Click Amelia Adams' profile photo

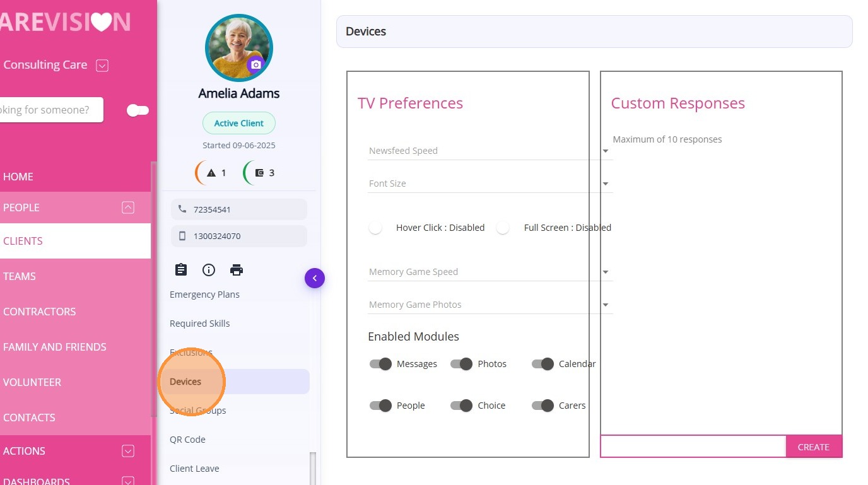[x=239, y=48]
